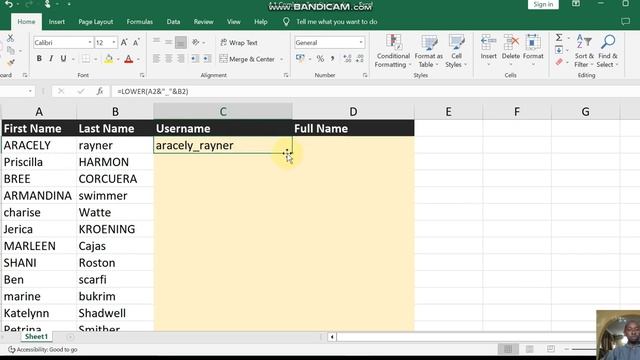This screenshot has height=360, width=640.
Task: Increase Decimal places icon
Action: pos(347,59)
